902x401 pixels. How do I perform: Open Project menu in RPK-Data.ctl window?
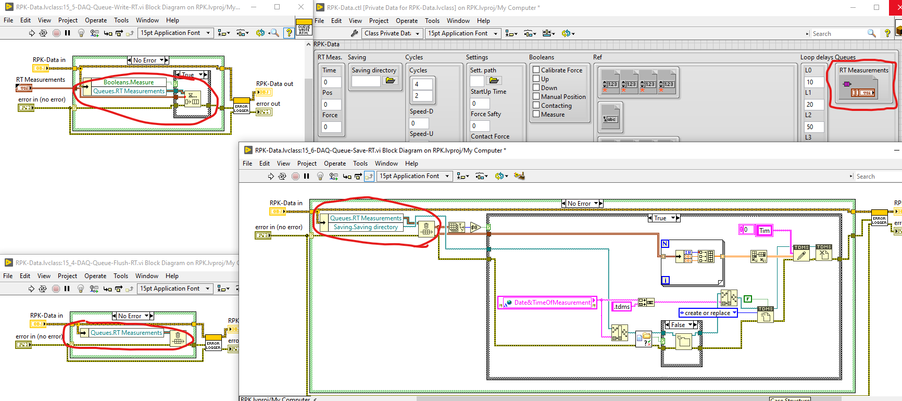379,21
